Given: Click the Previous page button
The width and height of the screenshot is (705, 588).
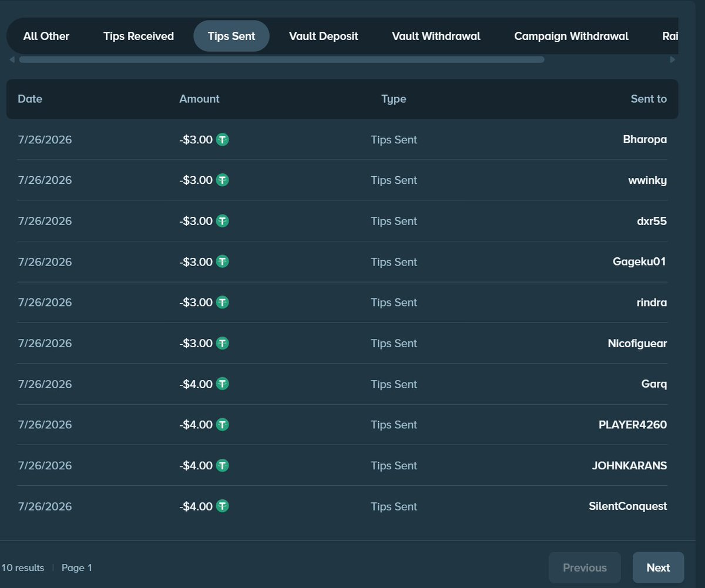Looking at the screenshot, I should pyautogui.click(x=585, y=567).
